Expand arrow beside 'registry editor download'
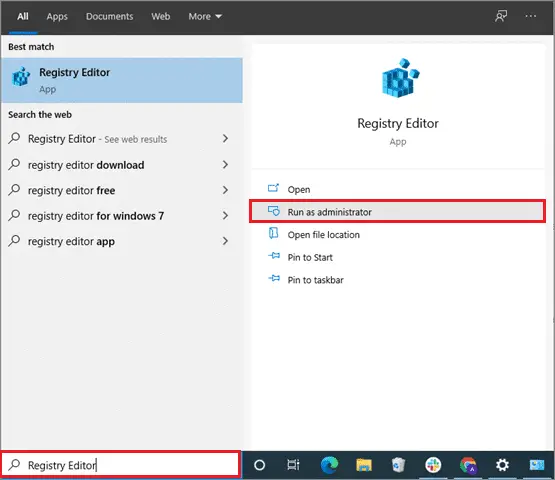 [225, 165]
